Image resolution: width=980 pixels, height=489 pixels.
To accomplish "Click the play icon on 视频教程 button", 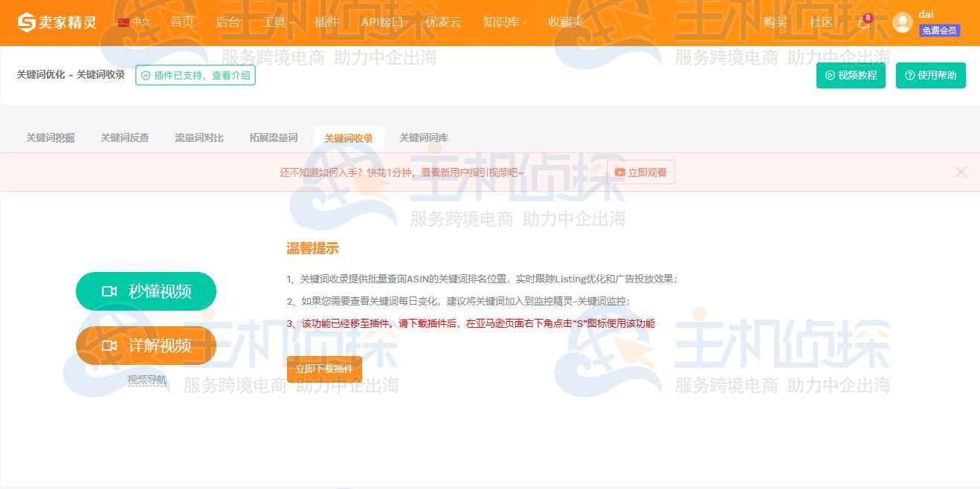I will 830,75.
